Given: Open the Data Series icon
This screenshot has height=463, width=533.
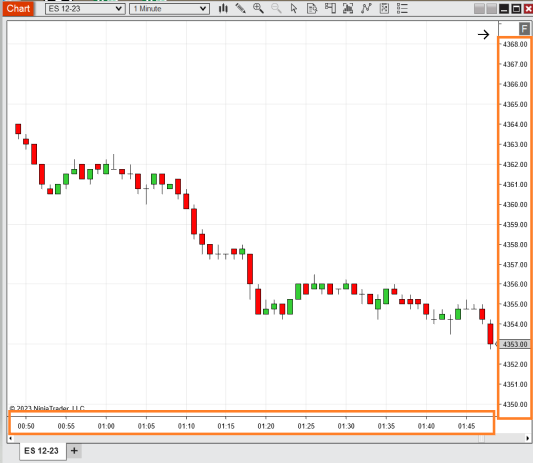Looking at the screenshot, I should pos(348,8).
